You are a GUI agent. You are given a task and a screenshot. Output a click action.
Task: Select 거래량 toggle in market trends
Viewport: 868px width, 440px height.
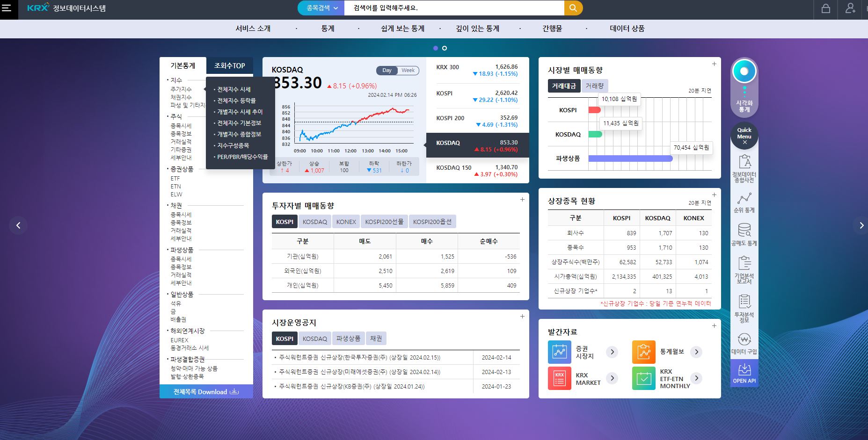point(595,86)
